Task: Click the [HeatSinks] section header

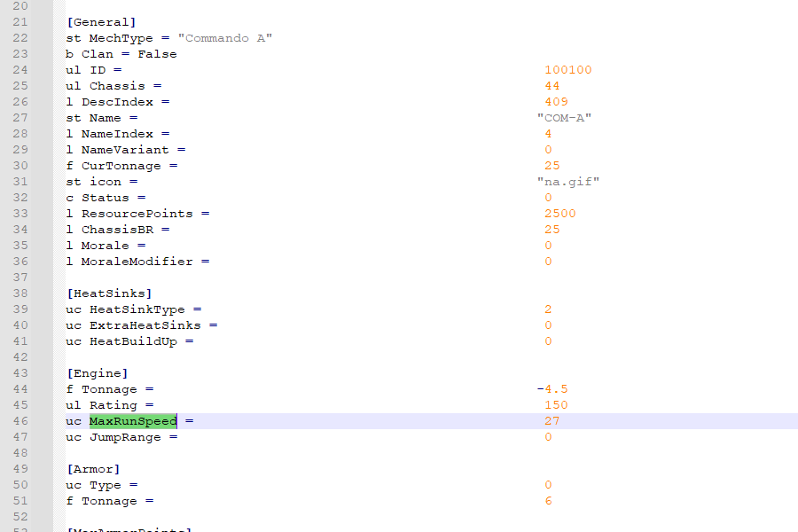Action: (x=109, y=293)
